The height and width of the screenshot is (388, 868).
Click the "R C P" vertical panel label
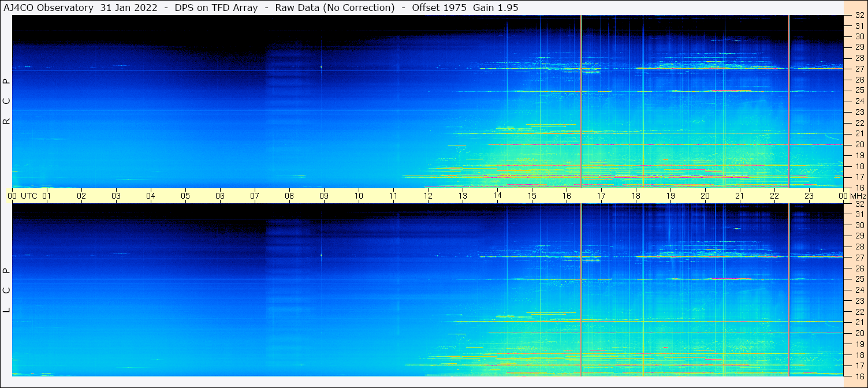point(6,102)
